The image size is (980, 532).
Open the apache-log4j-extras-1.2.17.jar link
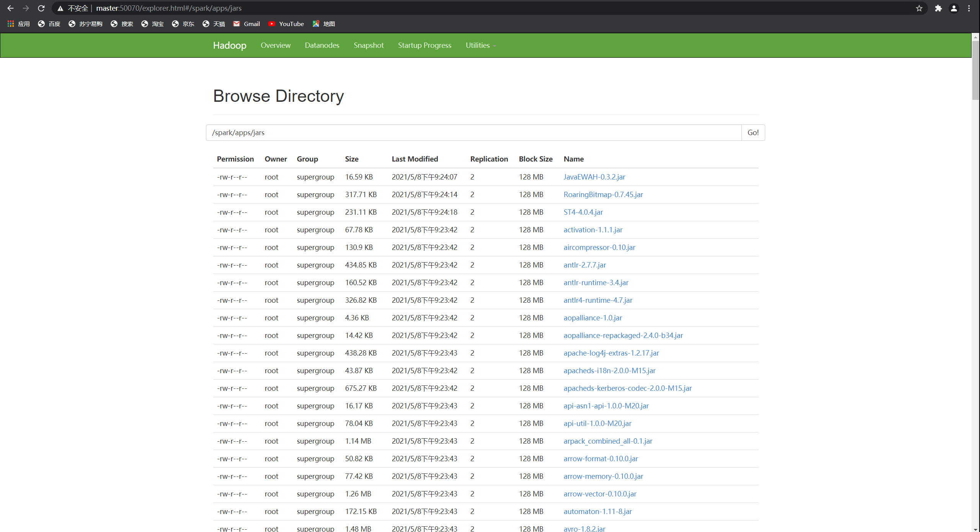(x=611, y=353)
